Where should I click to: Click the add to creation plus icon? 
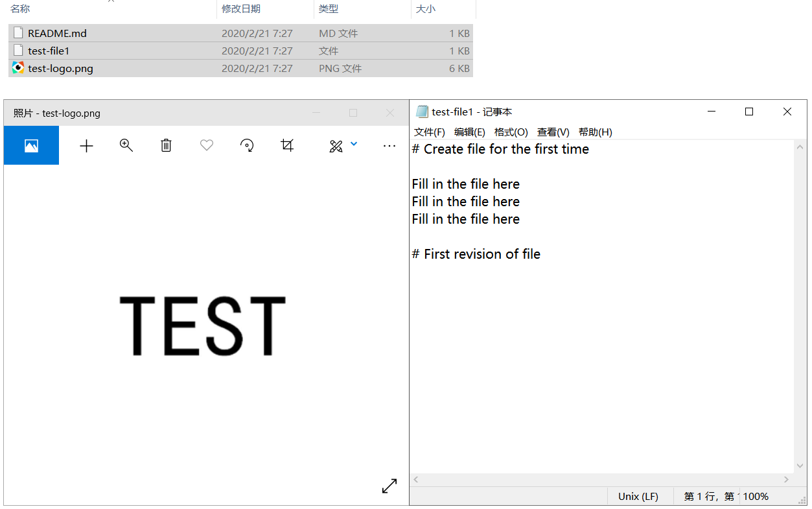[86, 146]
